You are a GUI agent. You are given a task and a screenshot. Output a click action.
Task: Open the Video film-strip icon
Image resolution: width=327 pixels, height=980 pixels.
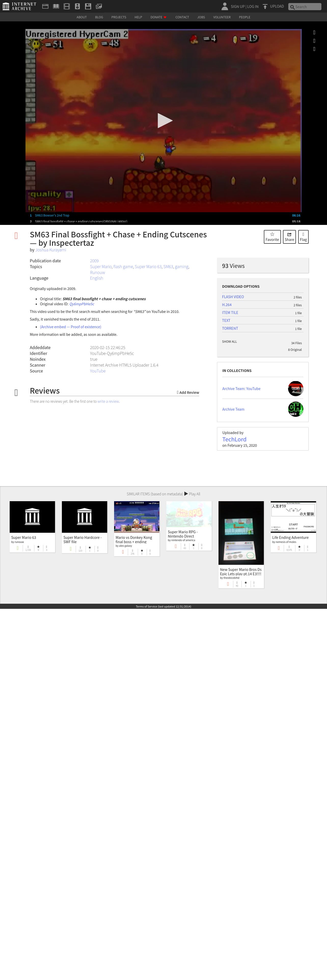point(67,6)
